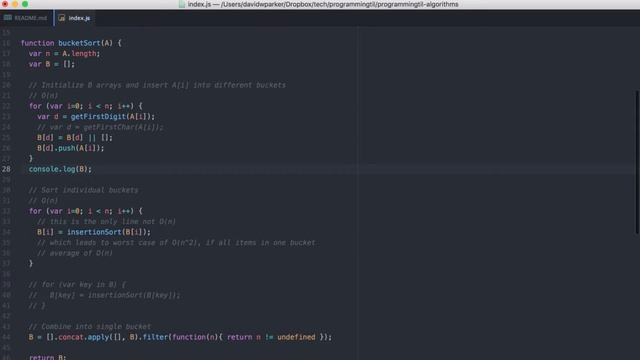Click the commented line with getFirstChar(A[i])
Viewport: 640px width, 360px height.
100,127
